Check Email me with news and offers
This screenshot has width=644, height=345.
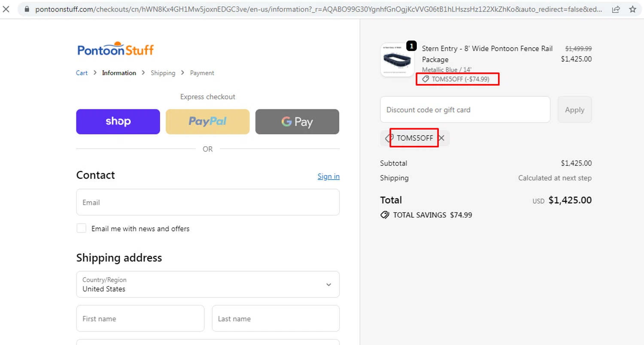pyautogui.click(x=82, y=228)
